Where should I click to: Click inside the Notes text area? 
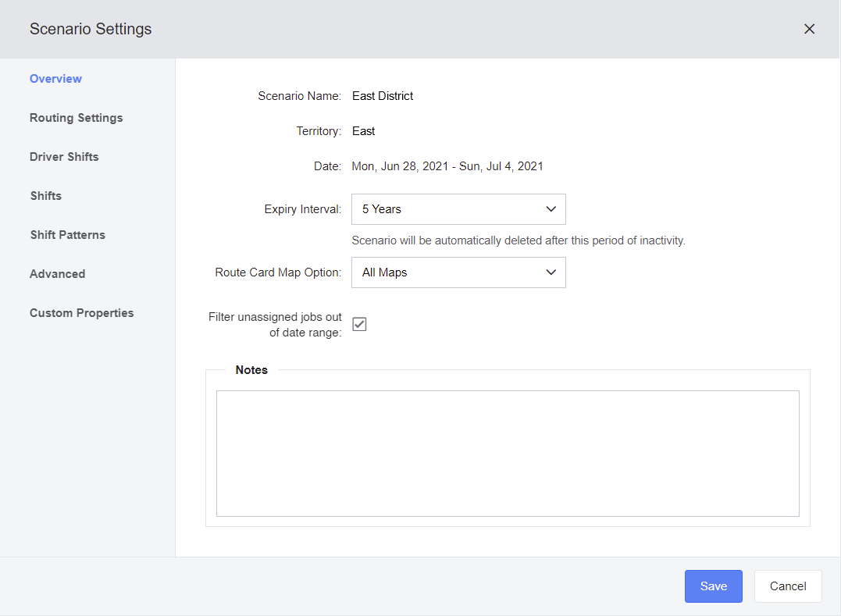point(508,454)
